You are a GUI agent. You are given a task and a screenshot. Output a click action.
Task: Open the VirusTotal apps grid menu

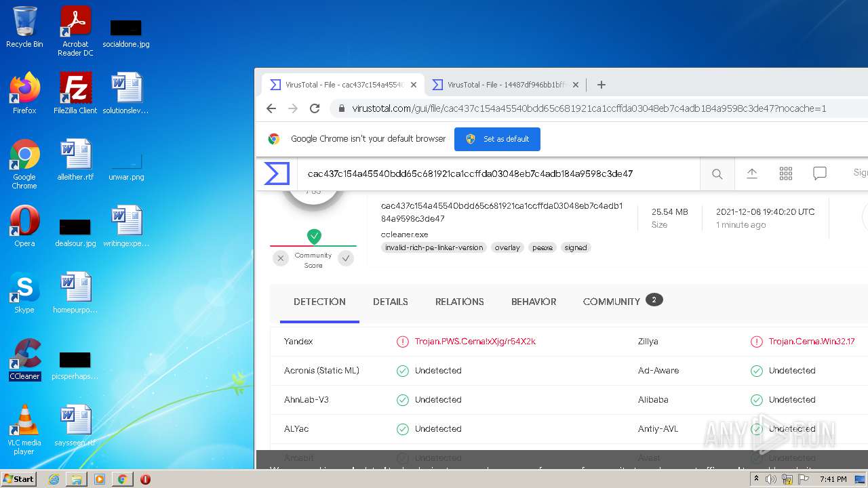786,174
